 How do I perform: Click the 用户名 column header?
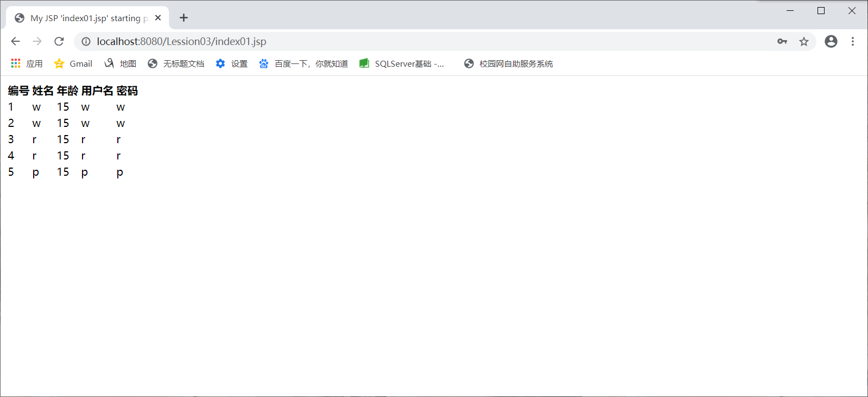tap(98, 91)
